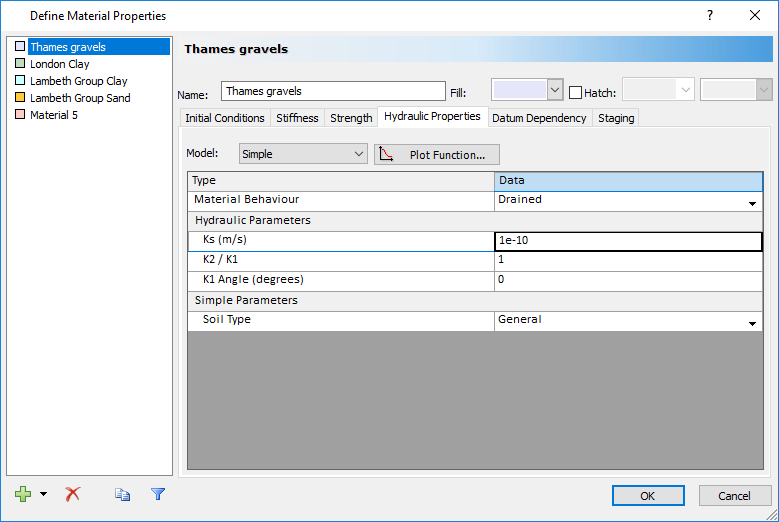Click the Plot Function button
Image resolution: width=779 pixels, height=522 pixels.
pos(437,154)
